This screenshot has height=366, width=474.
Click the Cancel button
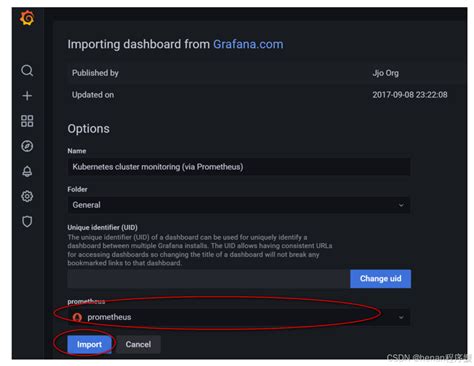[138, 344]
